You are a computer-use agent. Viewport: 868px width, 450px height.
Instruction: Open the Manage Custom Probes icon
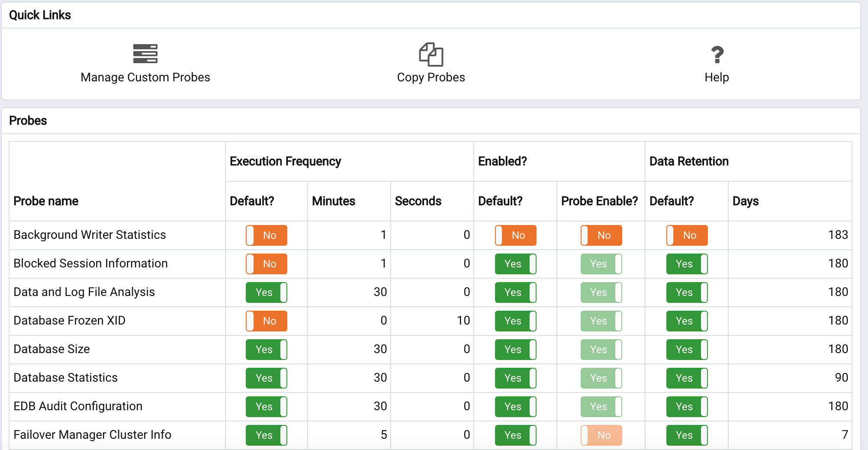pyautogui.click(x=145, y=54)
